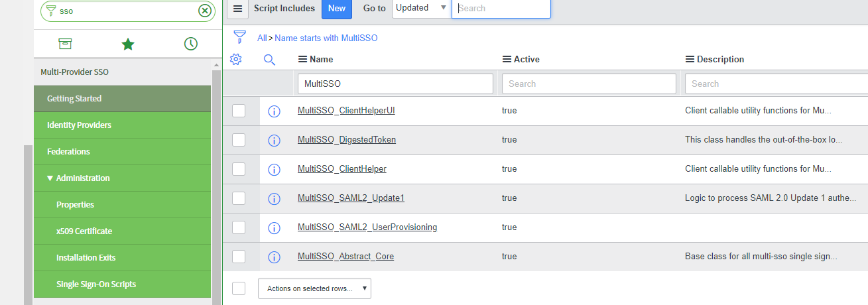Open Properties under Administration
The image size is (868, 305).
(x=122, y=205)
